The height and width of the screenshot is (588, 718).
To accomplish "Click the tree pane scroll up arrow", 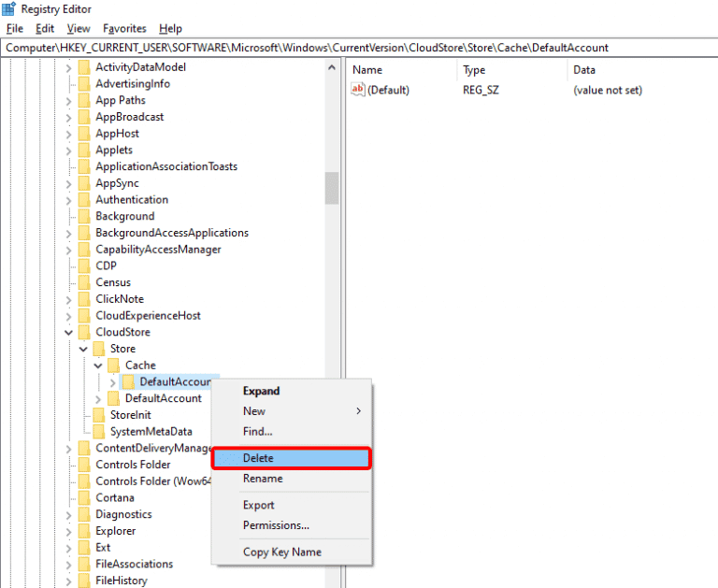I will [332, 68].
